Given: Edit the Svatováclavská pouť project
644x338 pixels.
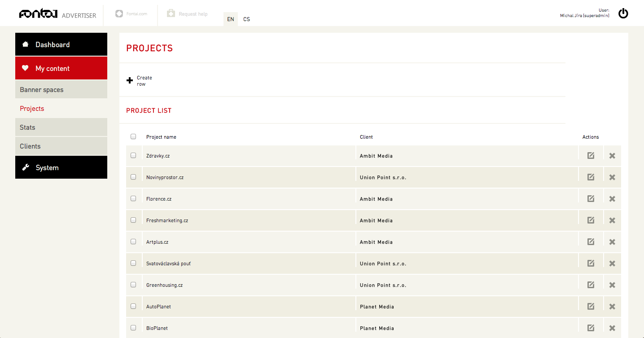Looking at the screenshot, I should pyautogui.click(x=591, y=263).
